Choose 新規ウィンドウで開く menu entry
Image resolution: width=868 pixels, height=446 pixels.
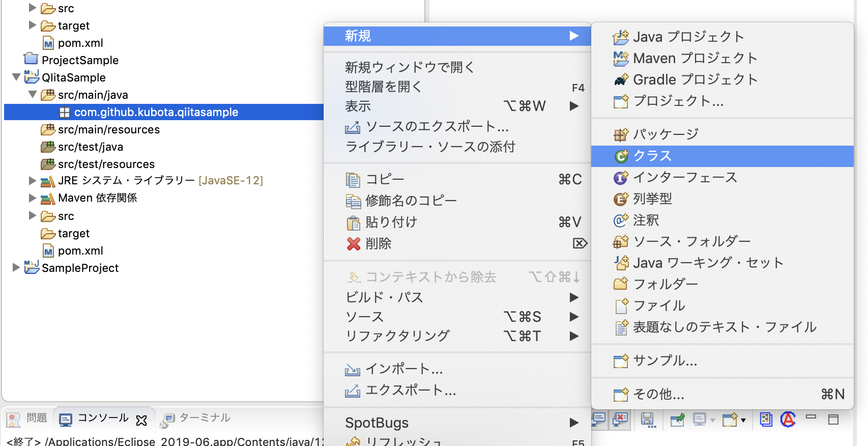[x=457, y=67]
